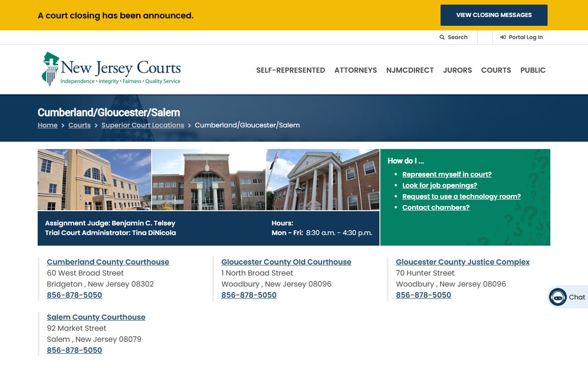Screen dimensions: 588x368
Task: Click 'A court closing has been announced.' text
Action: coord(116,16)
